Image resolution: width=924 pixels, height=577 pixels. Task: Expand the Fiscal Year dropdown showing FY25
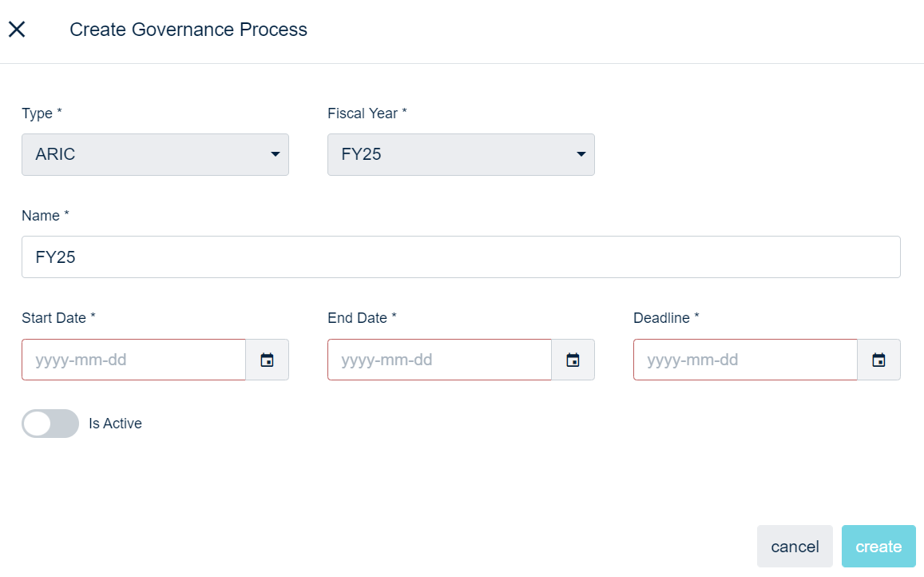click(461, 154)
